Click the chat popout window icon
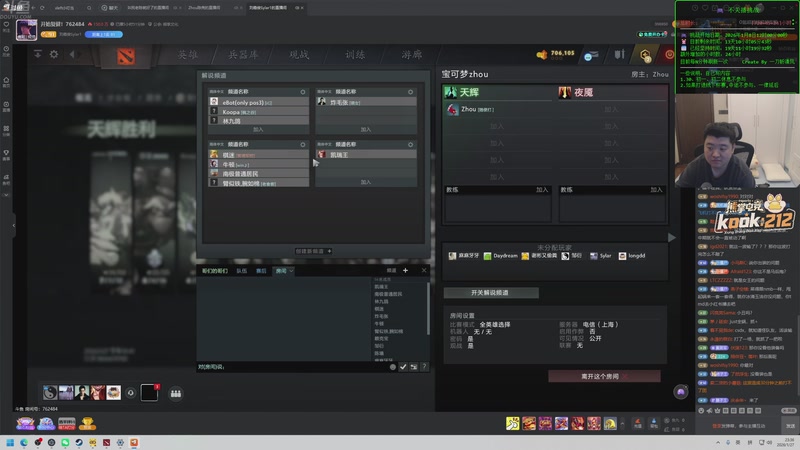The width and height of the screenshot is (800, 450). pos(414,367)
